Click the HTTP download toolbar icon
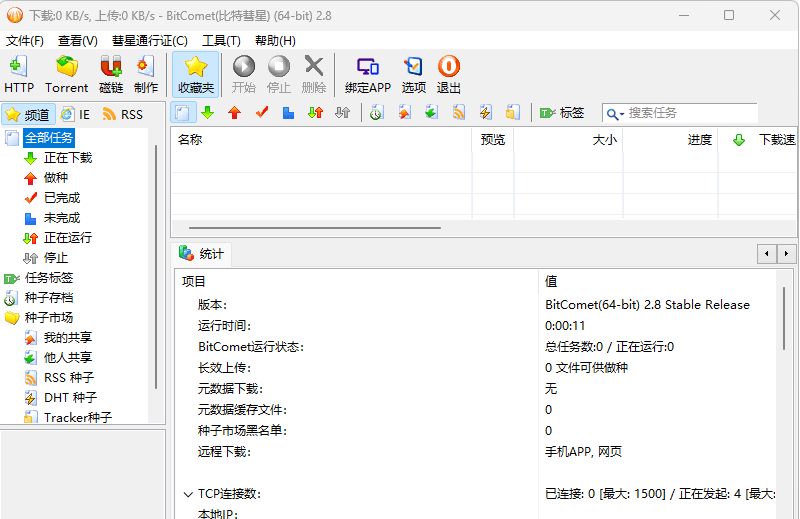 pyautogui.click(x=19, y=75)
